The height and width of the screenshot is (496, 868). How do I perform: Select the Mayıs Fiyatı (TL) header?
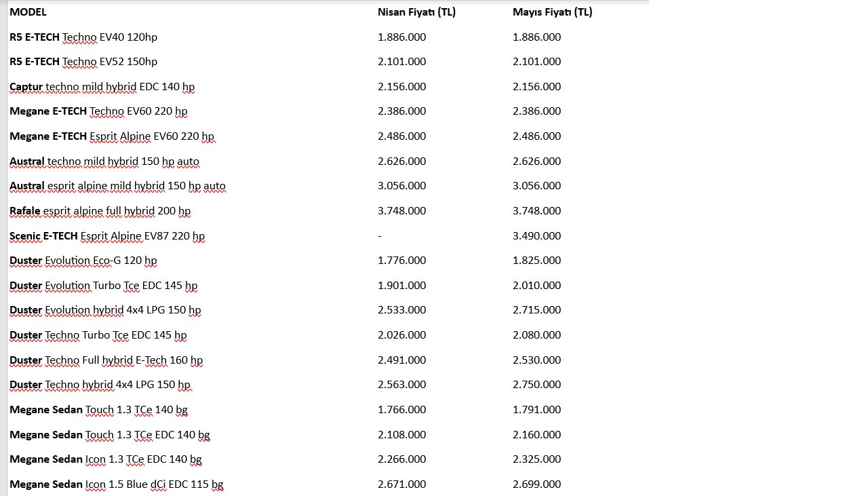pyautogui.click(x=553, y=12)
